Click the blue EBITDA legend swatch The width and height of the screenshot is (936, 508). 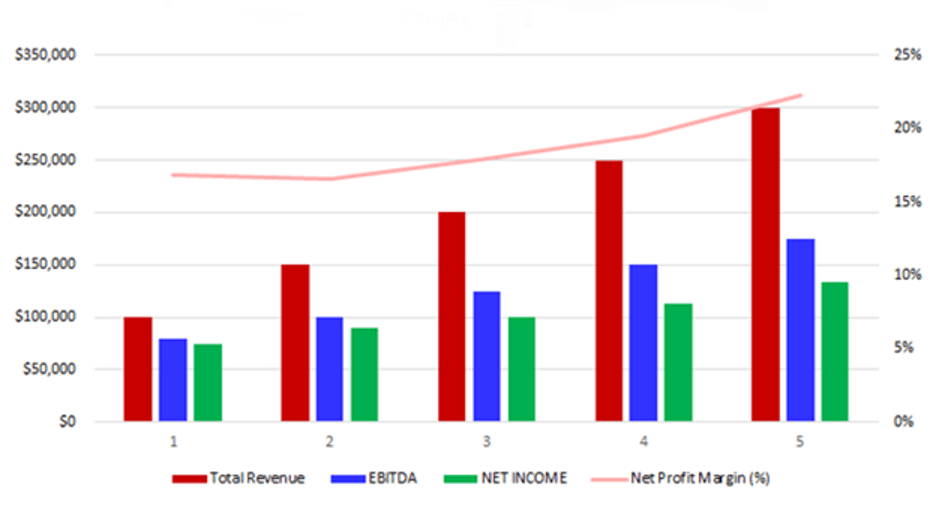pyautogui.click(x=348, y=479)
